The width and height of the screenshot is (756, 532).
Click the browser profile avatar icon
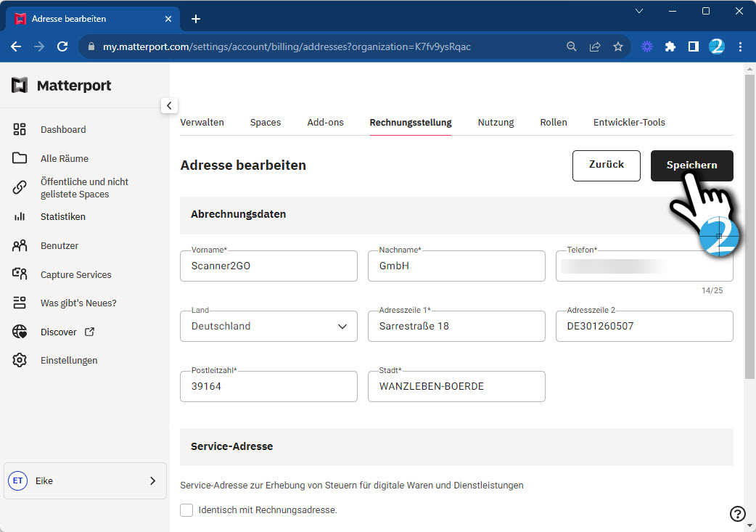pyautogui.click(x=717, y=46)
